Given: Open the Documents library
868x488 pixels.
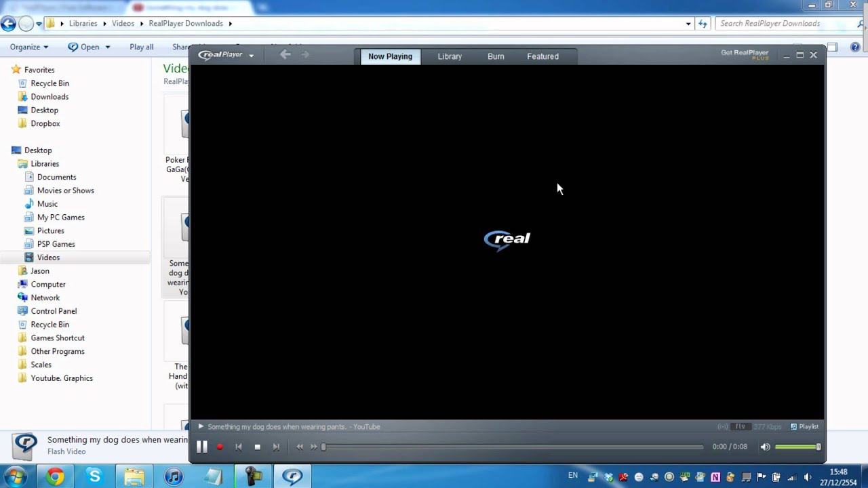Looking at the screenshot, I should tap(56, 177).
